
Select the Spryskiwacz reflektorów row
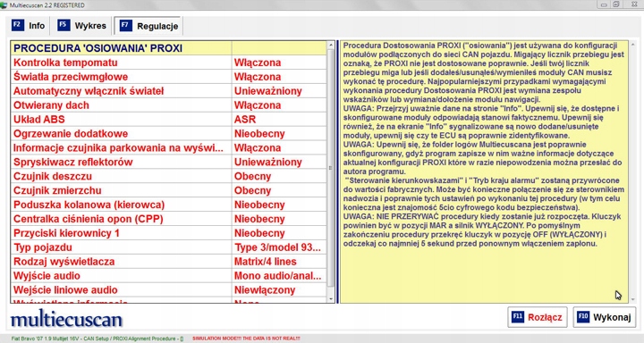tap(168, 162)
